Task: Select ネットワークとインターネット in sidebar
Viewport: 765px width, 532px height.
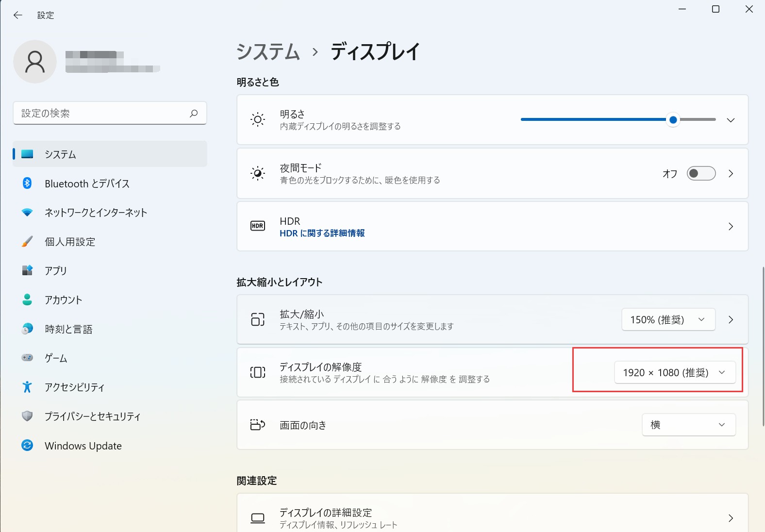Action: click(x=96, y=213)
